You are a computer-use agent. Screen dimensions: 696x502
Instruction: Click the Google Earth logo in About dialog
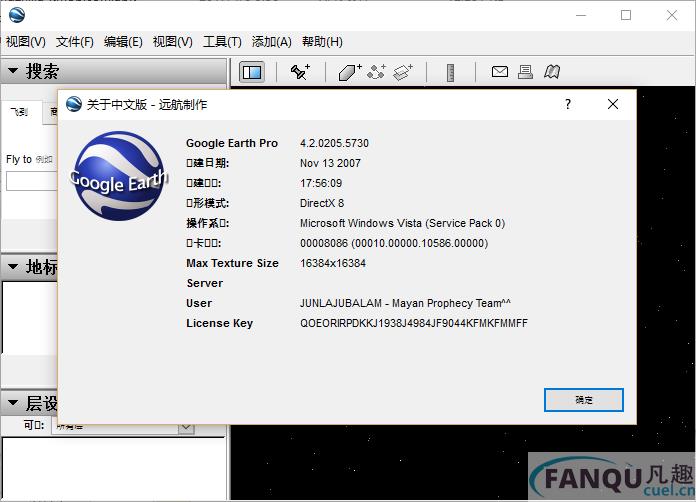[x=119, y=176]
